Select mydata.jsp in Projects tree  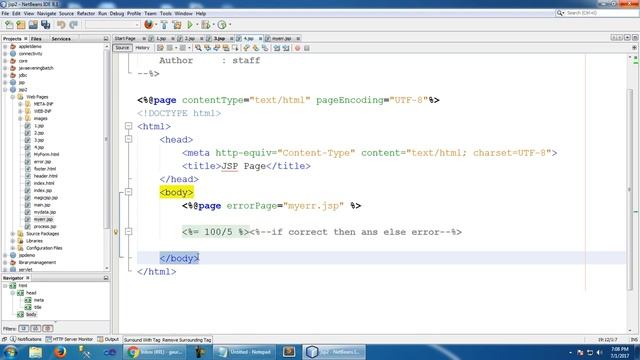[44, 212]
